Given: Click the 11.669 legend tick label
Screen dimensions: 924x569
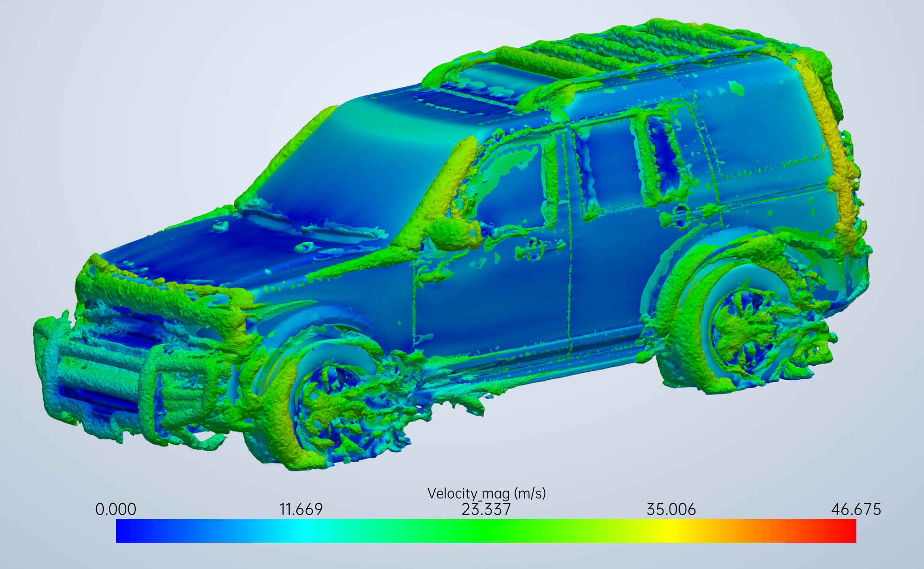Looking at the screenshot, I should click(301, 509).
